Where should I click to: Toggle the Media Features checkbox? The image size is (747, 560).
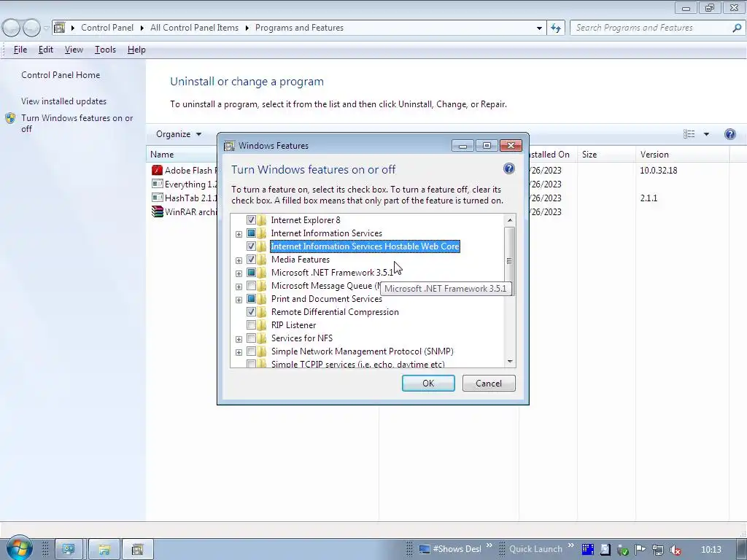pos(251,260)
